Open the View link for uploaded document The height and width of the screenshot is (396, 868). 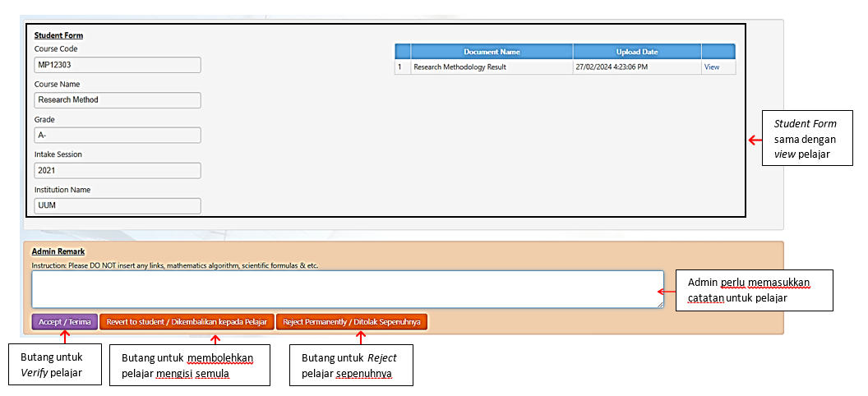point(711,67)
